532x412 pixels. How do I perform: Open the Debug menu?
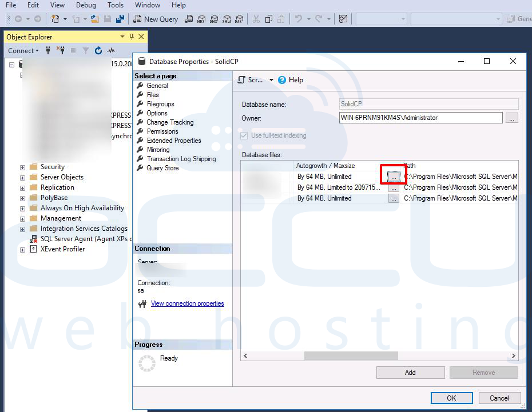pyautogui.click(x=85, y=5)
